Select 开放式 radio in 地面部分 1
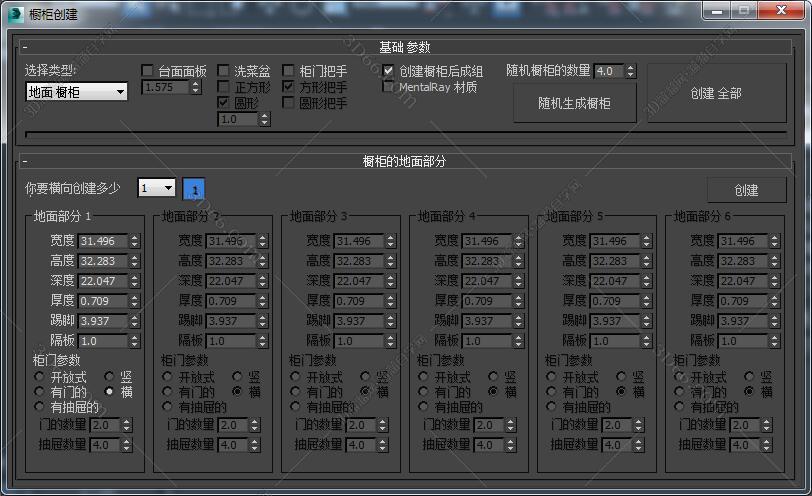The height and width of the screenshot is (496, 812). tap(40, 377)
